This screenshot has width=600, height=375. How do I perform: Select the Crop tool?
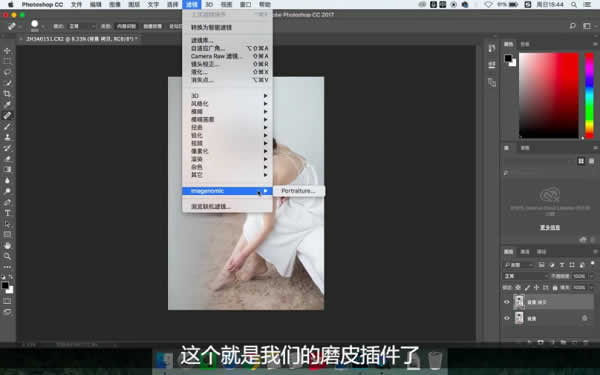tap(7, 93)
